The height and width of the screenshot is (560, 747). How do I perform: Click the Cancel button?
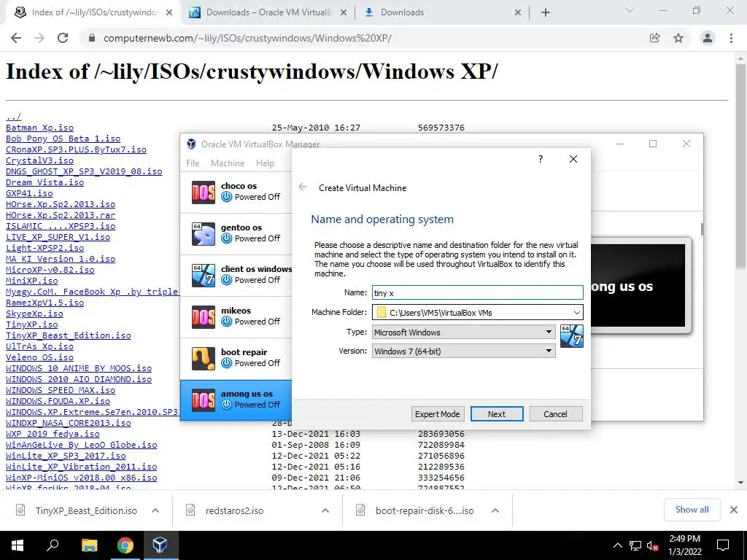coord(555,414)
